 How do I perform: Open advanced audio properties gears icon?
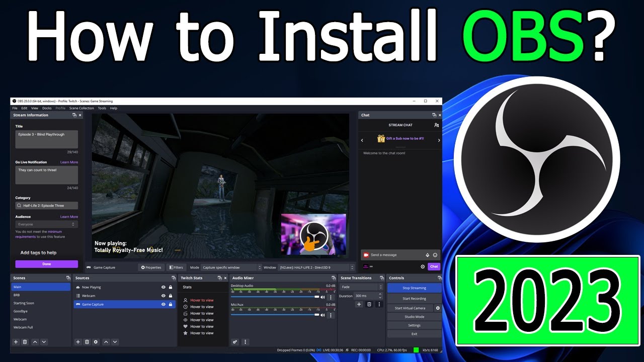(x=235, y=342)
